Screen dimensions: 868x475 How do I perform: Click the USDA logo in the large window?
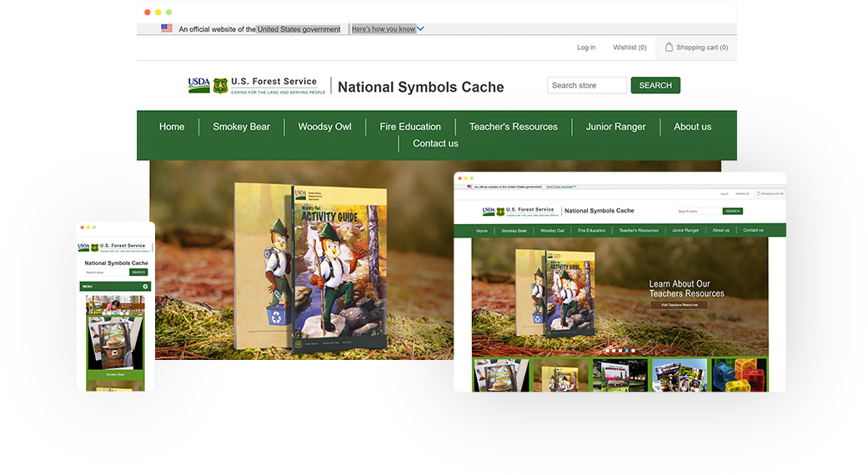click(x=198, y=85)
